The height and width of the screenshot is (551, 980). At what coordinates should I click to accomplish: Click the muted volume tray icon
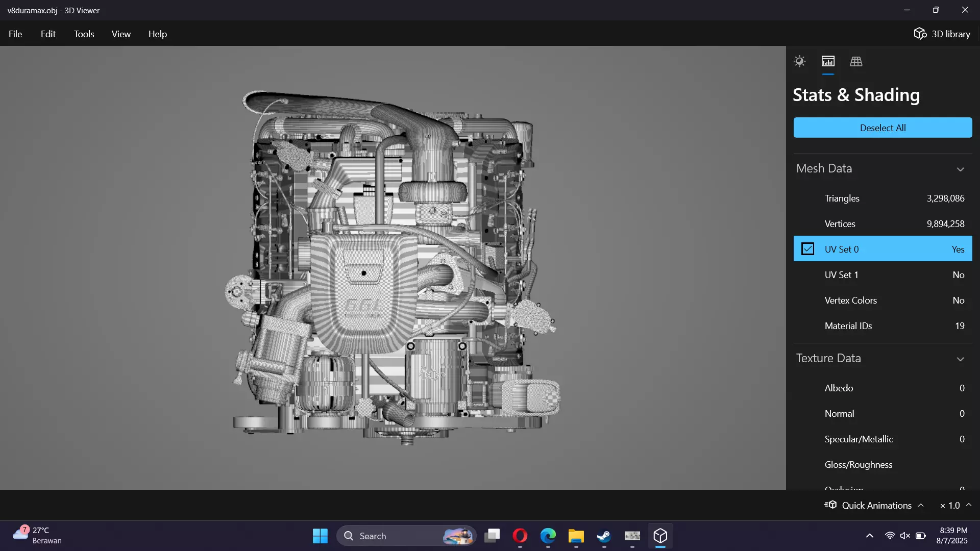tap(905, 536)
